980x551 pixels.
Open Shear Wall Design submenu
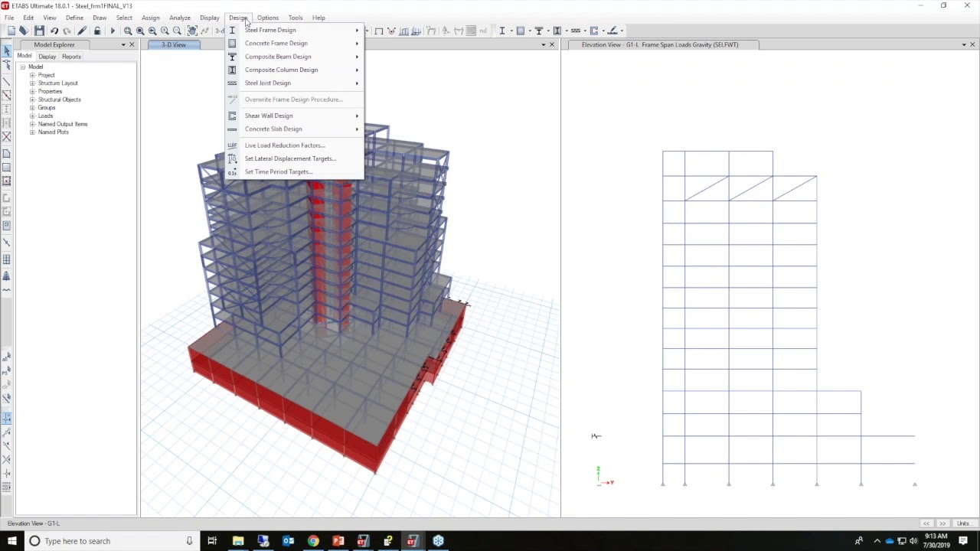click(294, 116)
